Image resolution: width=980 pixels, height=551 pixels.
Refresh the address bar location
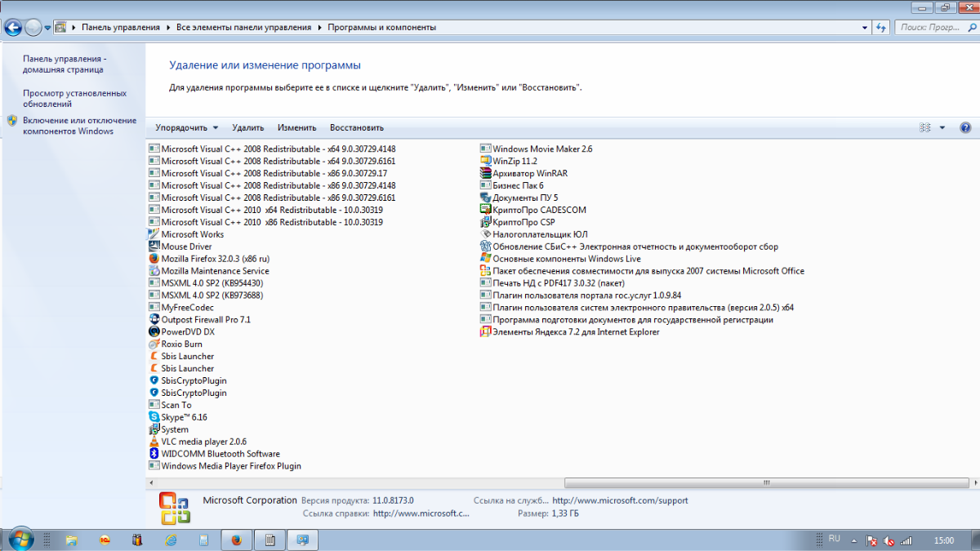tap(880, 27)
